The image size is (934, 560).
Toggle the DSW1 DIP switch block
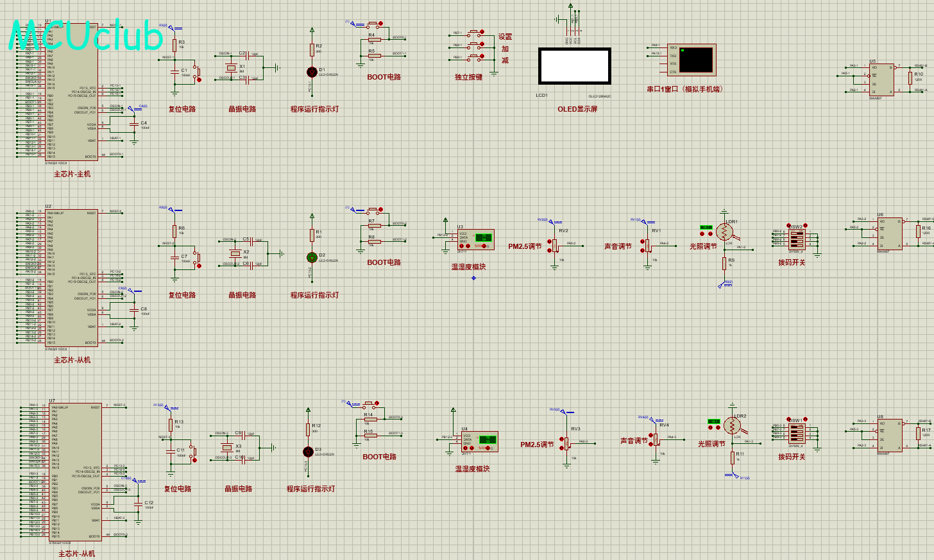click(x=797, y=434)
